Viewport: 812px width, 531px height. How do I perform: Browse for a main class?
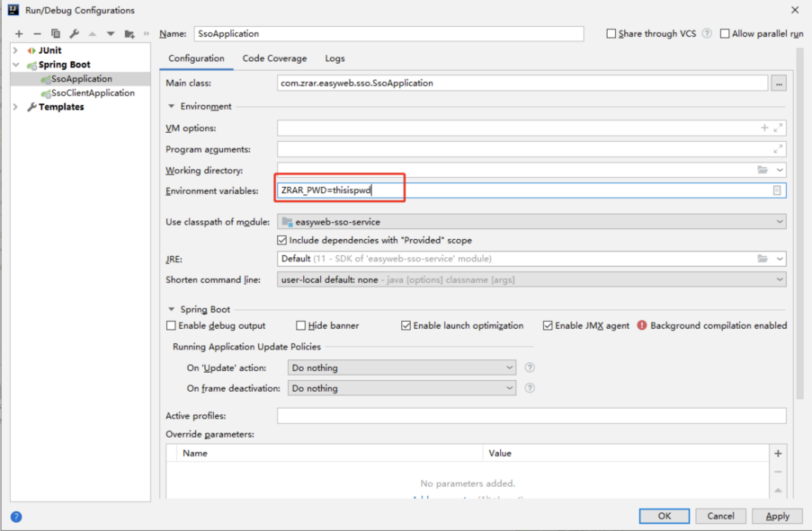coord(779,83)
